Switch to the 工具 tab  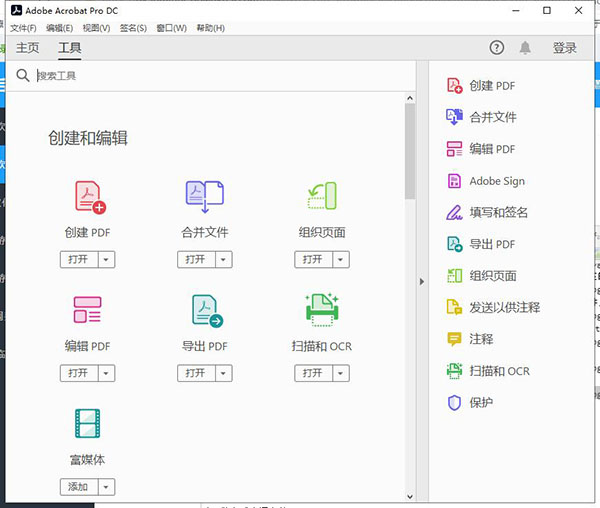point(70,48)
